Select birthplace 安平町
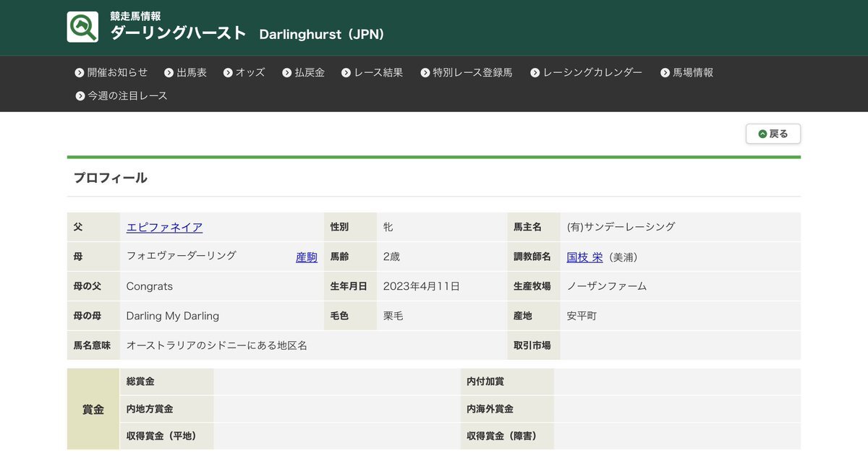Viewport: 868px width, 469px height. point(582,316)
